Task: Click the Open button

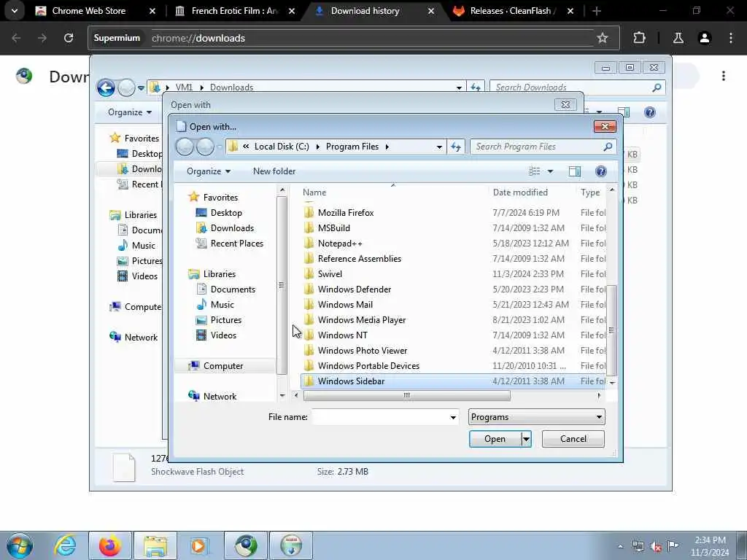Action: pos(495,439)
